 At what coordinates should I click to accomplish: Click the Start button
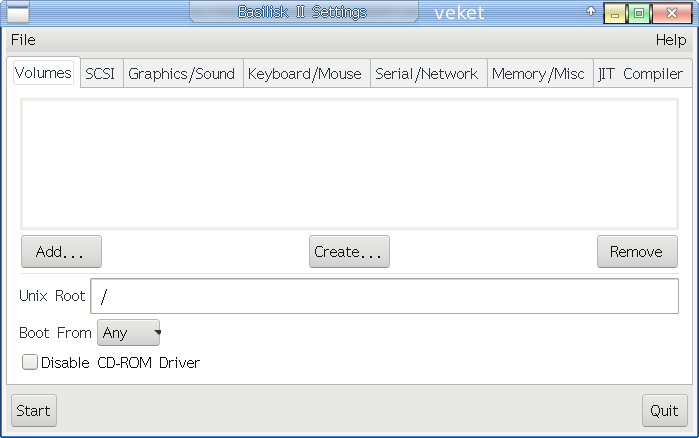point(34,410)
